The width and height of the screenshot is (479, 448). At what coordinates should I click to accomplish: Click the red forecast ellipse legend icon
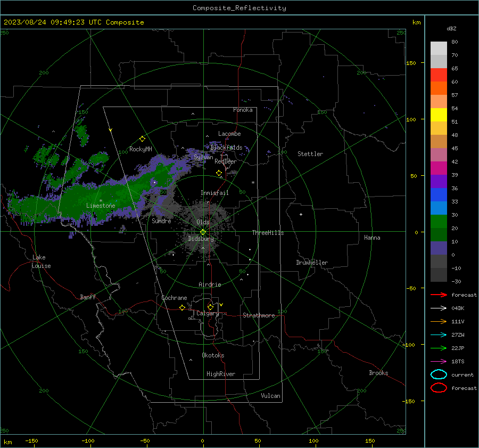coord(439,388)
